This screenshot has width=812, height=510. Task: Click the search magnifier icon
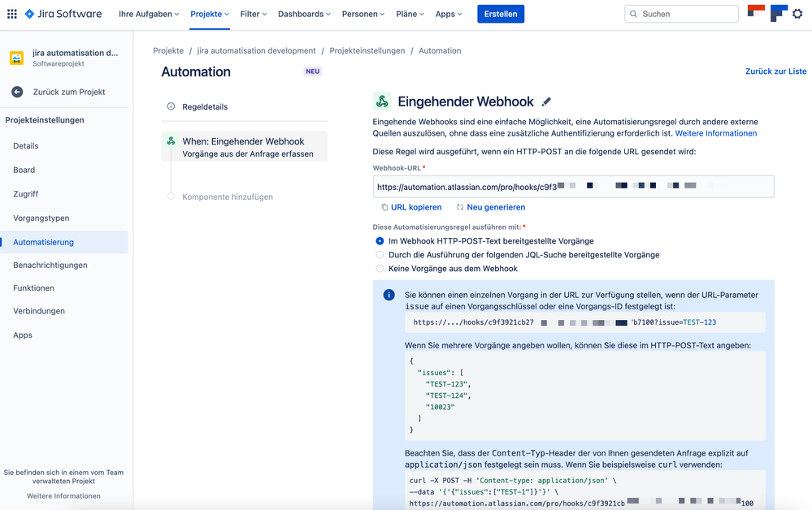coord(633,14)
